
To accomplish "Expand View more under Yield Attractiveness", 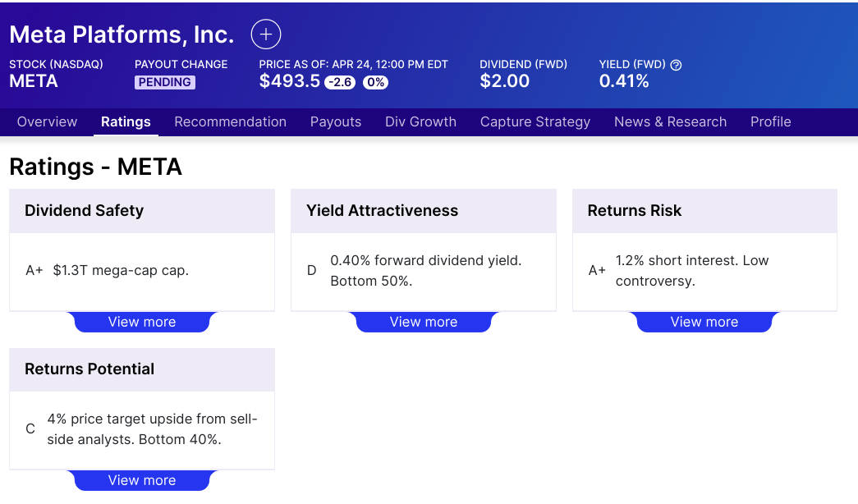I will (423, 322).
